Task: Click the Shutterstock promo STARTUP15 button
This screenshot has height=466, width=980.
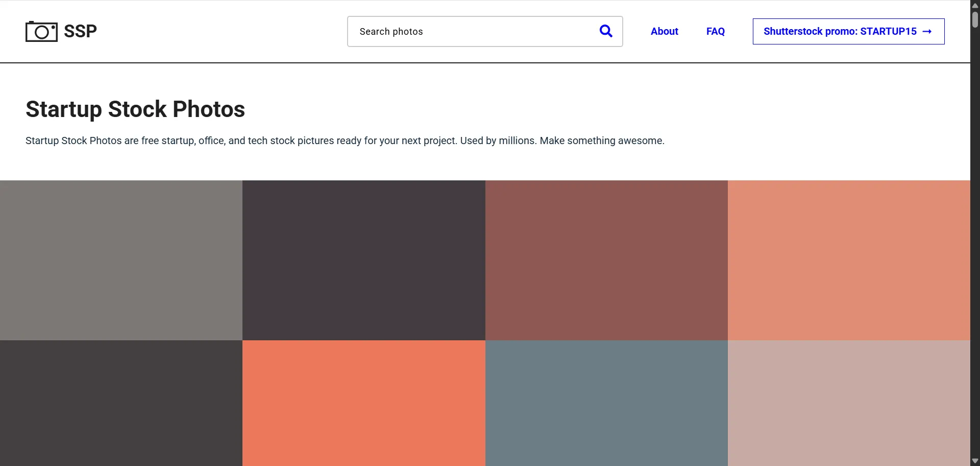Action: [x=848, y=31]
